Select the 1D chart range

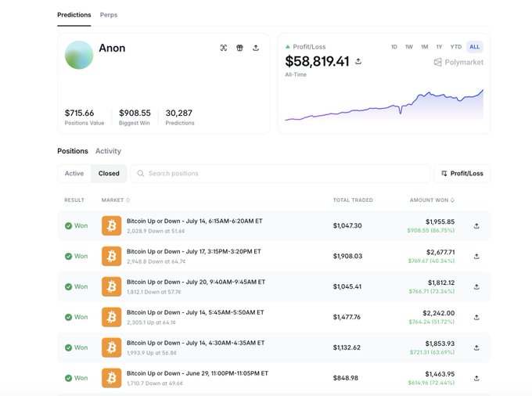click(x=394, y=47)
